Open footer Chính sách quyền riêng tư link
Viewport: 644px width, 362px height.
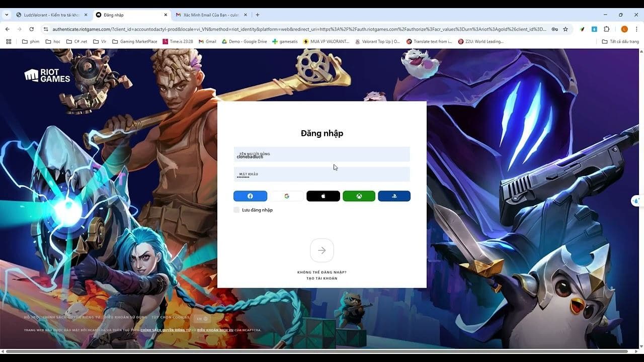pos(71,317)
